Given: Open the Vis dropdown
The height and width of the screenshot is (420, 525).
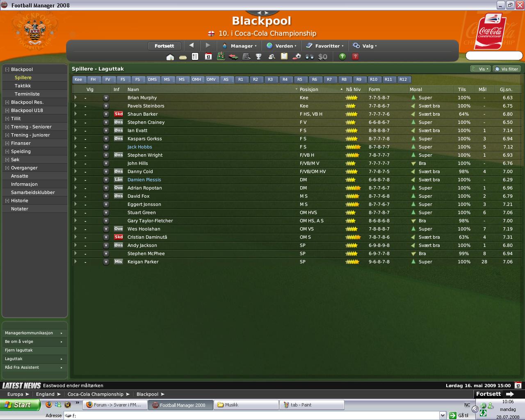Looking at the screenshot, I should [x=480, y=69].
